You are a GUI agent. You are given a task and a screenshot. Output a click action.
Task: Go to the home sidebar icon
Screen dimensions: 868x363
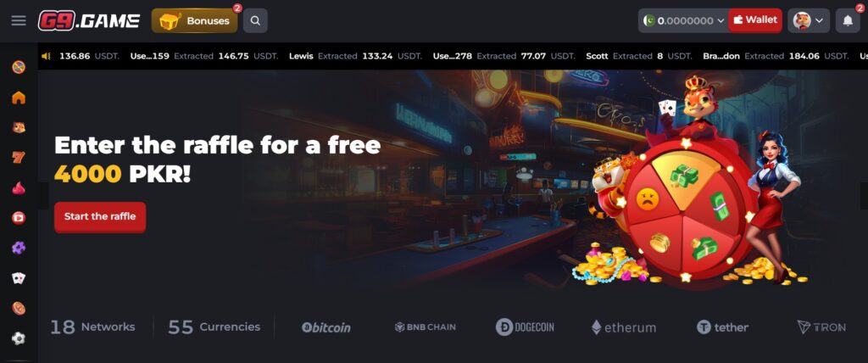pyautogui.click(x=19, y=98)
